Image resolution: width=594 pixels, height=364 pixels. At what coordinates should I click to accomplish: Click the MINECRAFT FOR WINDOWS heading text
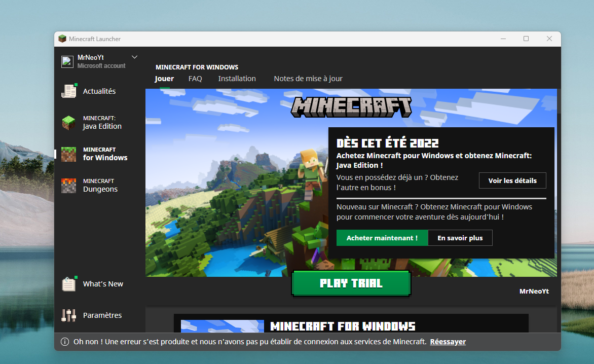click(197, 67)
